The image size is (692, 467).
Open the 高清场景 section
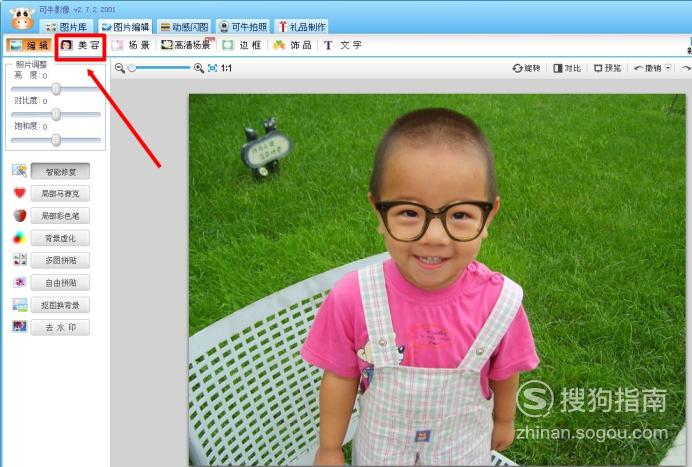185,45
